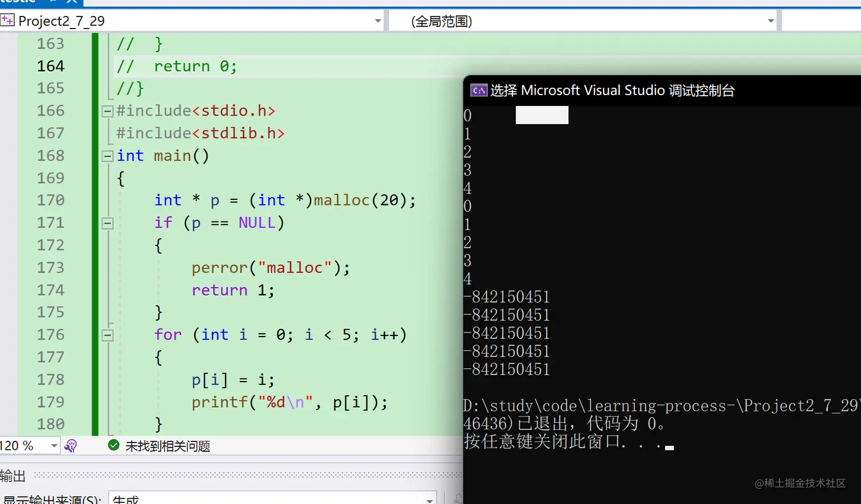Click the Visual Studio 调试控制台 title bar
This screenshot has height=504, width=861.
tap(662, 90)
